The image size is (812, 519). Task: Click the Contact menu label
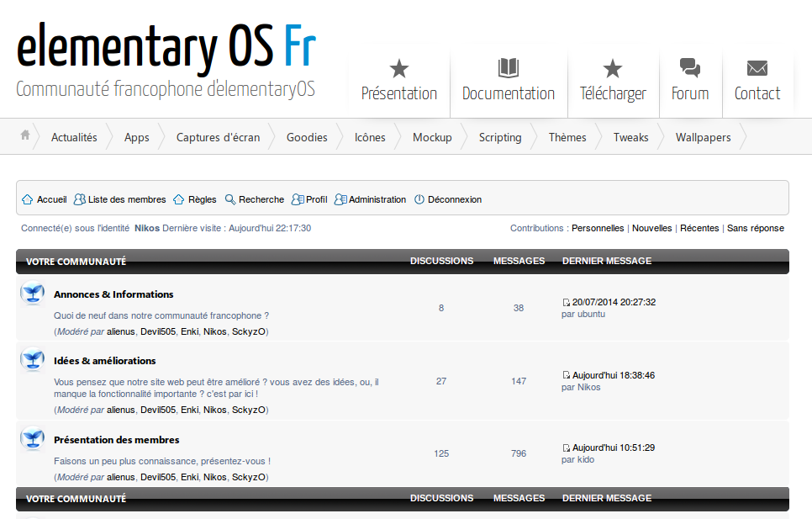coord(757,93)
